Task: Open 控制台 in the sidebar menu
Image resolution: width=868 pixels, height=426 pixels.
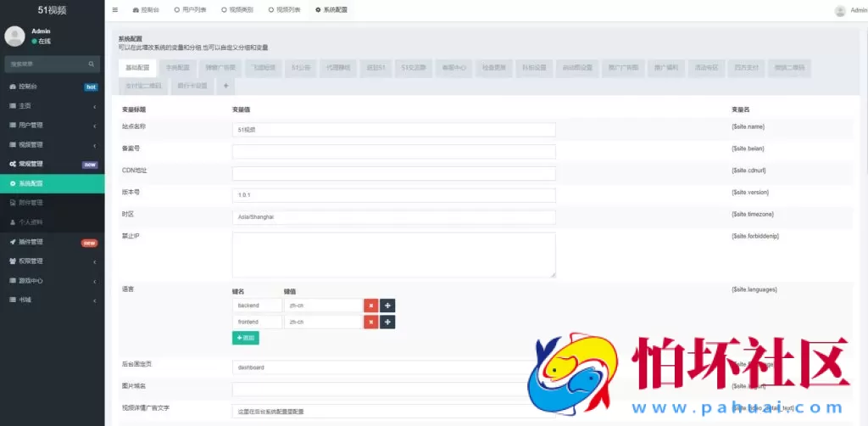Action: [52, 87]
